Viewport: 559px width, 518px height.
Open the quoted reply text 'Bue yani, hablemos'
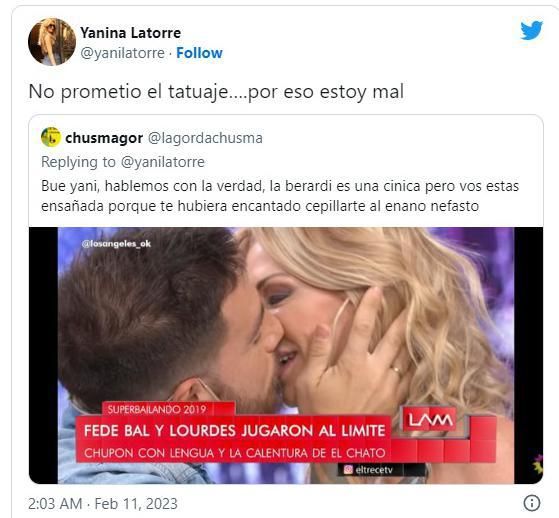click(280, 196)
